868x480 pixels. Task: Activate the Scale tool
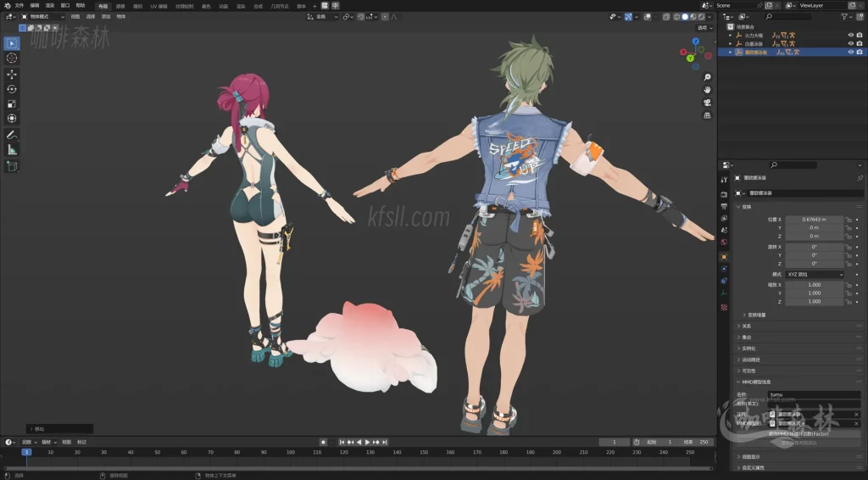pyautogui.click(x=12, y=104)
